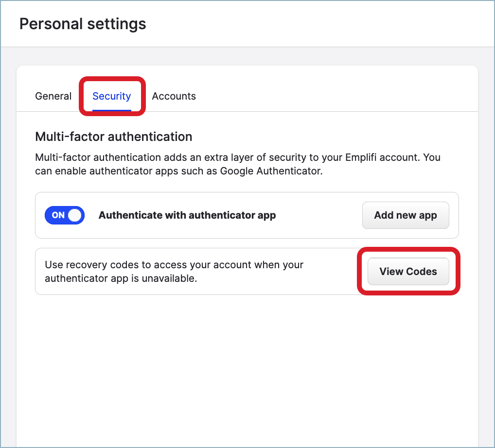
Task: Click the white knob on the ON toggle
Action: click(74, 215)
